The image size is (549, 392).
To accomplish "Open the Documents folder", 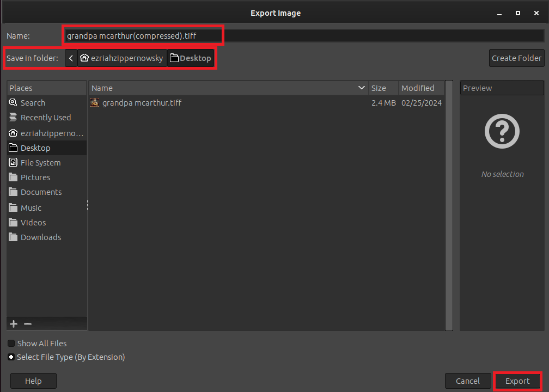I will click(39, 192).
